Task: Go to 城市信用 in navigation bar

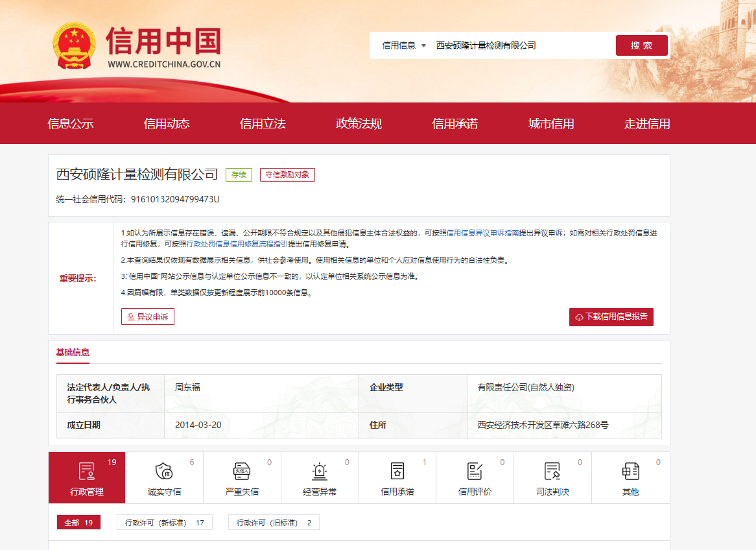Action: click(x=551, y=124)
